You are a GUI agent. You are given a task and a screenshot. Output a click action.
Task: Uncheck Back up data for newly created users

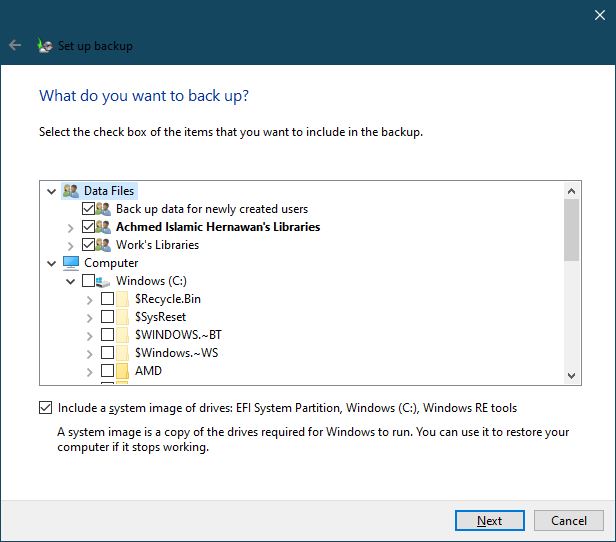coord(89,209)
